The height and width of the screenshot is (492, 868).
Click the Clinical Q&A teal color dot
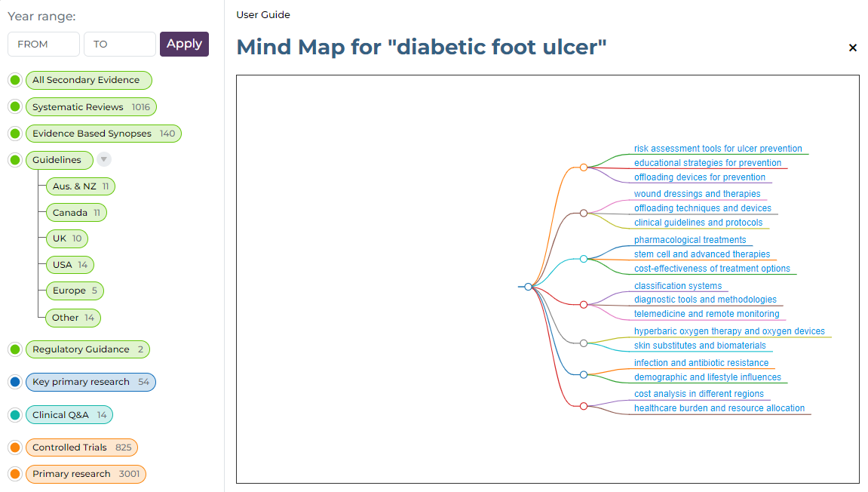[x=15, y=415]
